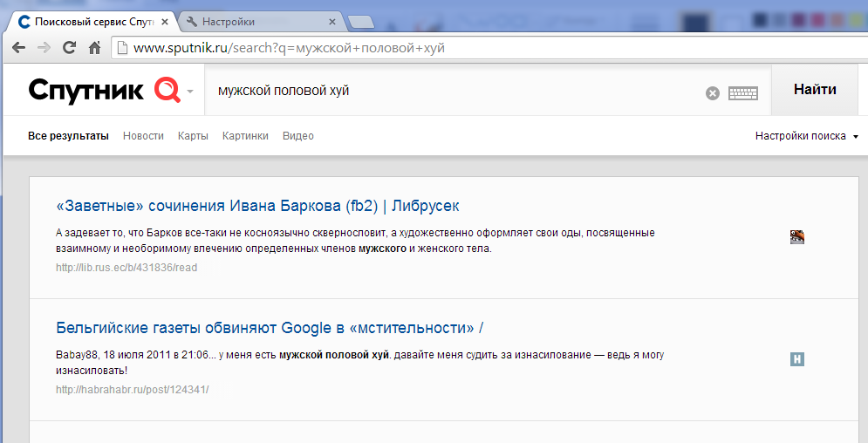Reload the page with the refresh icon
868x443 pixels.
(69, 48)
